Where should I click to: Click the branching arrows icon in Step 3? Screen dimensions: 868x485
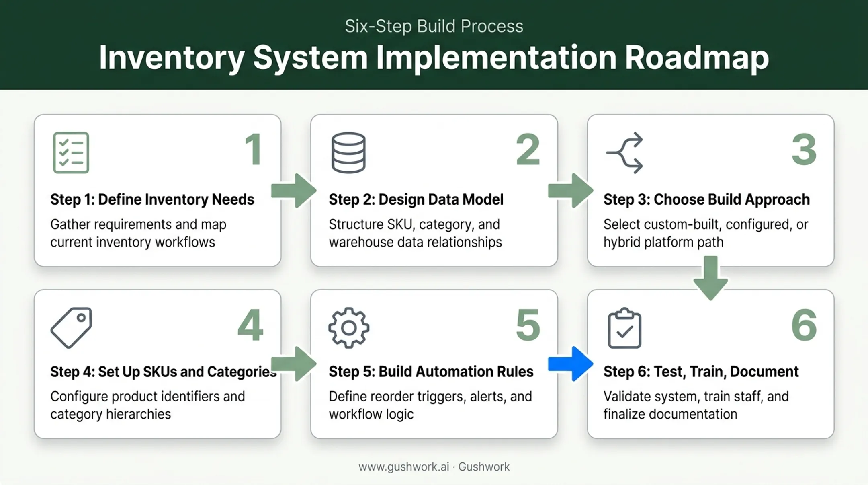[x=625, y=153]
